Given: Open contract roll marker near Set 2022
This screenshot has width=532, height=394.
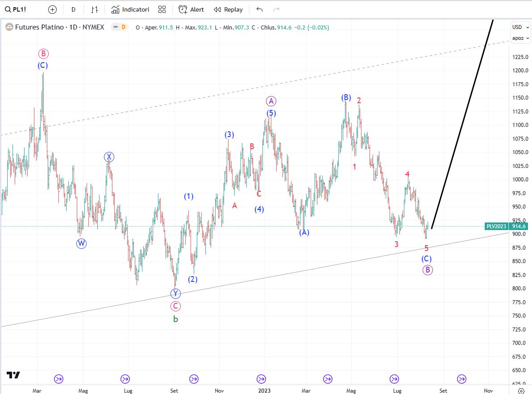Looking at the screenshot, I should pos(194,379).
